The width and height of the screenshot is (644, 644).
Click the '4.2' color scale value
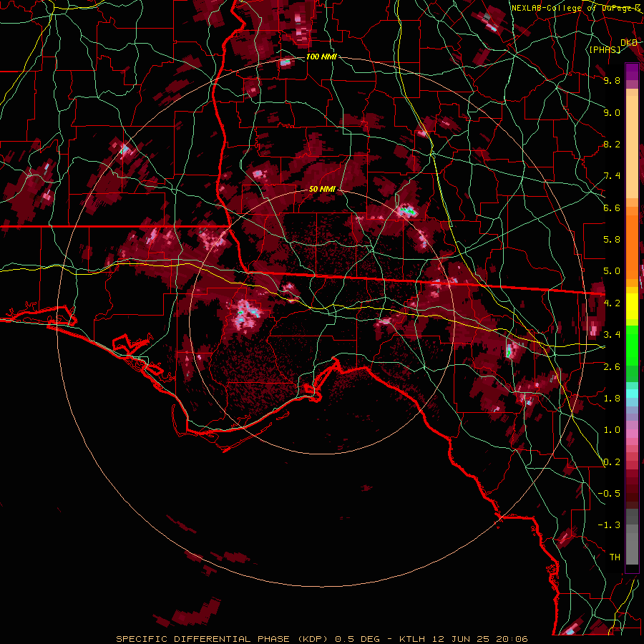coord(612,303)
